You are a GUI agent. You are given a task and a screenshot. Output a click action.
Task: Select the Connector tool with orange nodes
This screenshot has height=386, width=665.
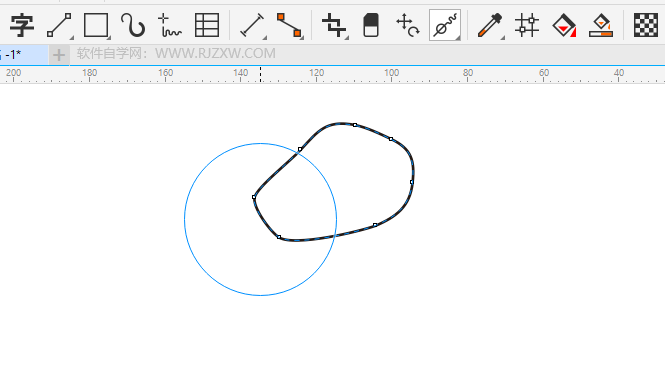point(289,25)
